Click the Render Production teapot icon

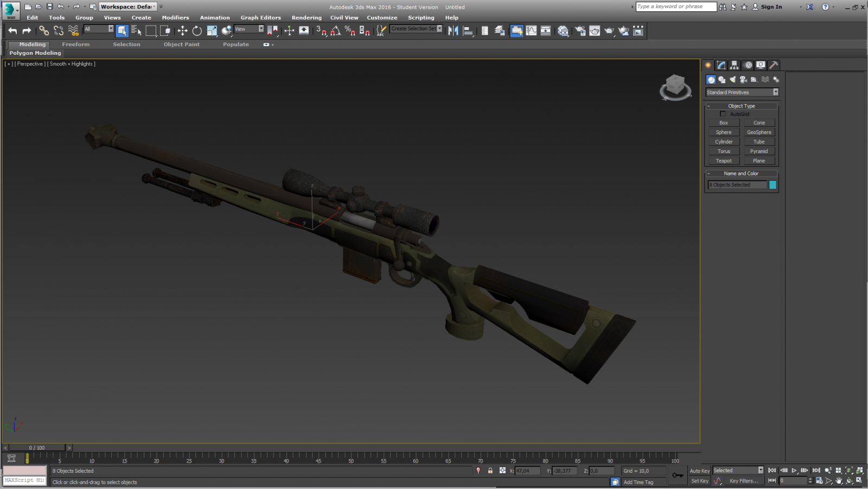tap(609, 31)
